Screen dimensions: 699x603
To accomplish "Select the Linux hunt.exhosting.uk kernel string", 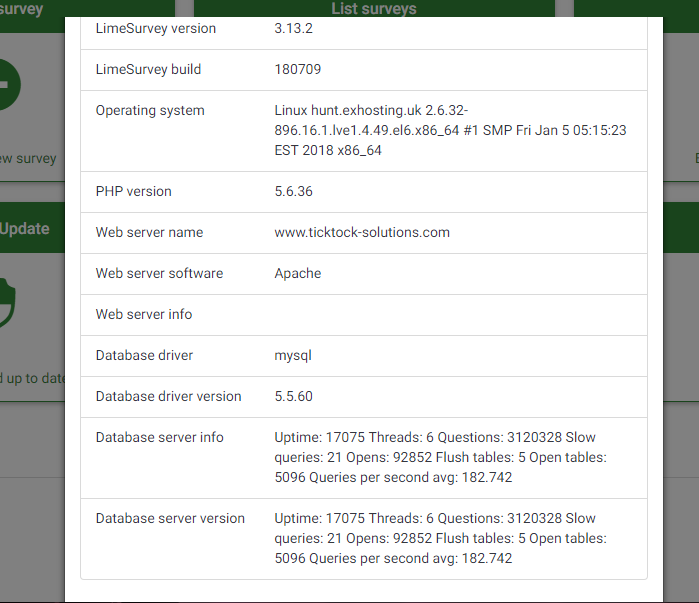I will pos(450,131).
